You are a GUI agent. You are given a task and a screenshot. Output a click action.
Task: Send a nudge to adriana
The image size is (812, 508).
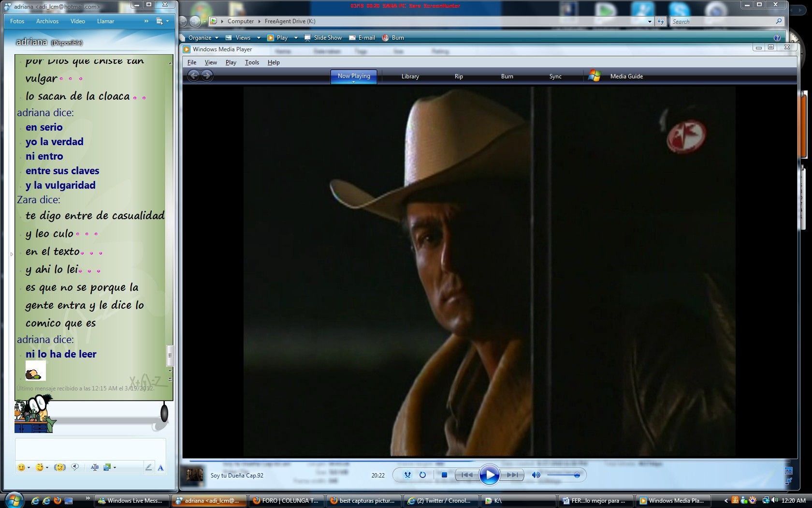coord(59,467)
